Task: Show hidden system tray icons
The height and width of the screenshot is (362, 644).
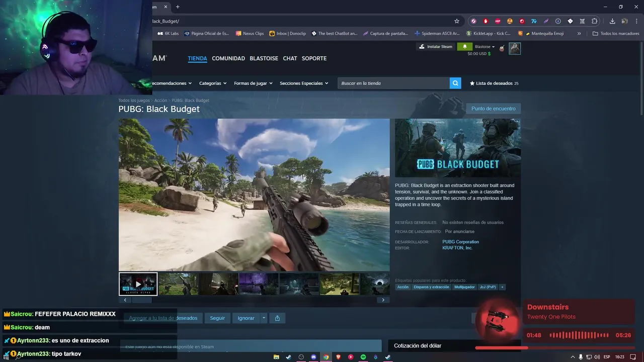Action: click(x=573, y=357)
